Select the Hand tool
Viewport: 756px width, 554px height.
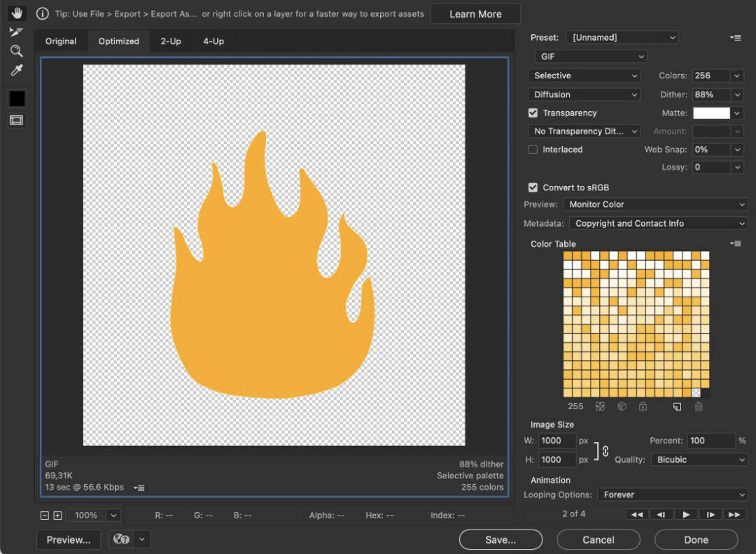coord(16,13)
